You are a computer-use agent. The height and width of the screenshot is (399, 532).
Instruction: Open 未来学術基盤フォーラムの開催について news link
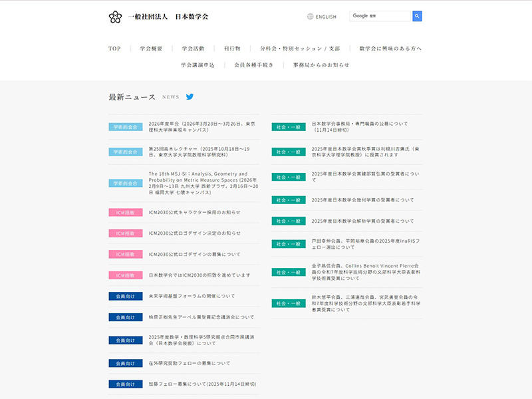tap(192, 296)
